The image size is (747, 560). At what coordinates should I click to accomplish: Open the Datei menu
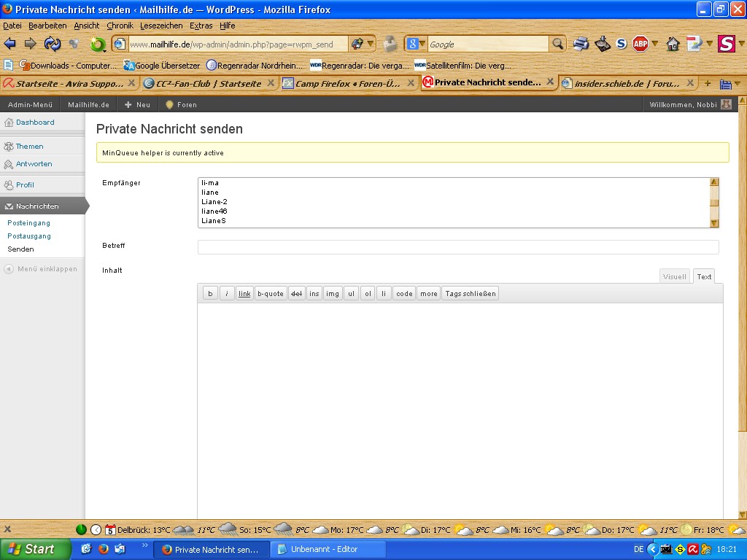pos(12,26)
